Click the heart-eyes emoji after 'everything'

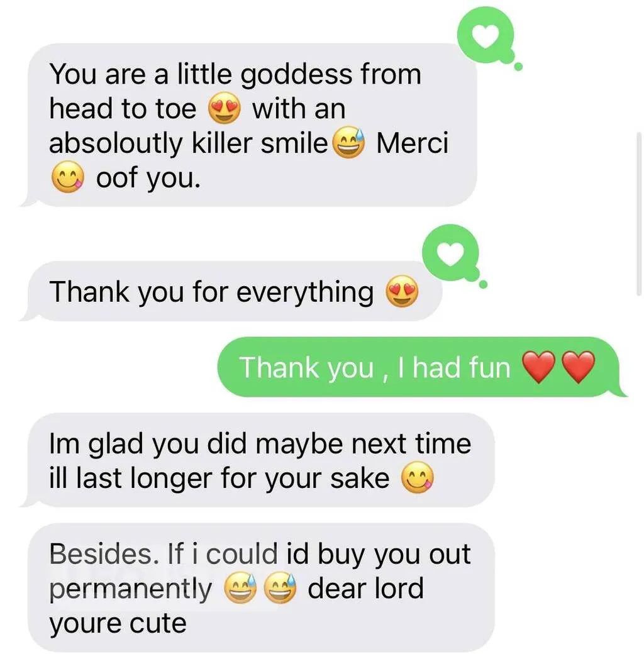(402, 291)
